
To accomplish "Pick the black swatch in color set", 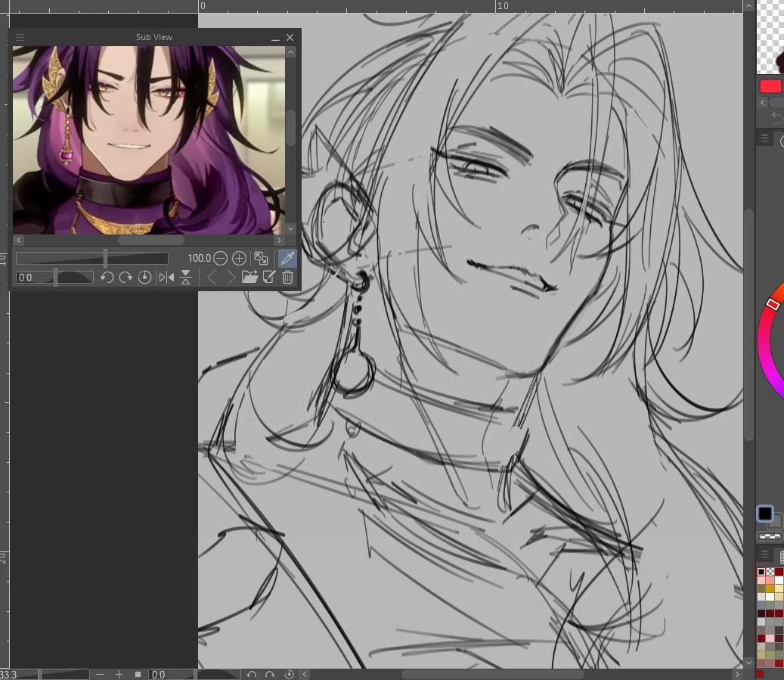I will coord(761,571).
